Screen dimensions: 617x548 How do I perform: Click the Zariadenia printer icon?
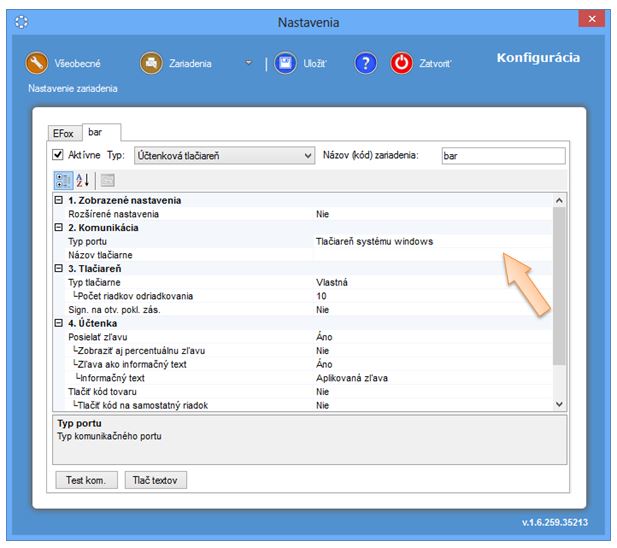tap(152, 63)
